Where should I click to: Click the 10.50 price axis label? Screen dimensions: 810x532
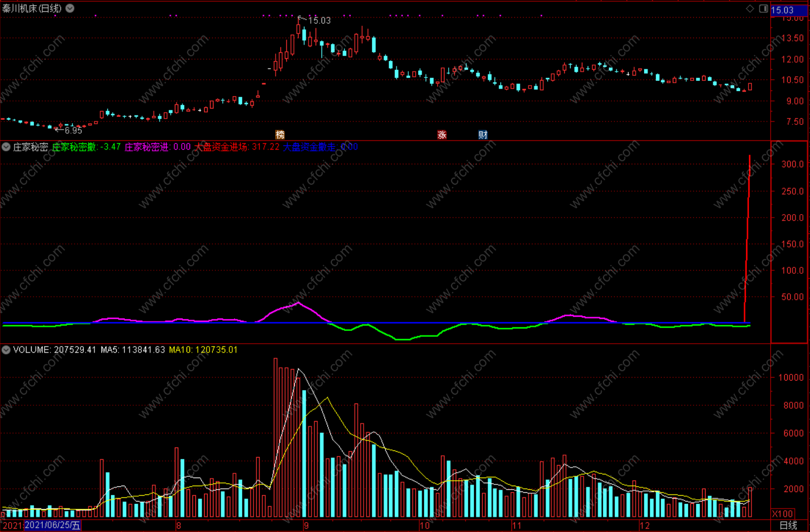point(792,80)
